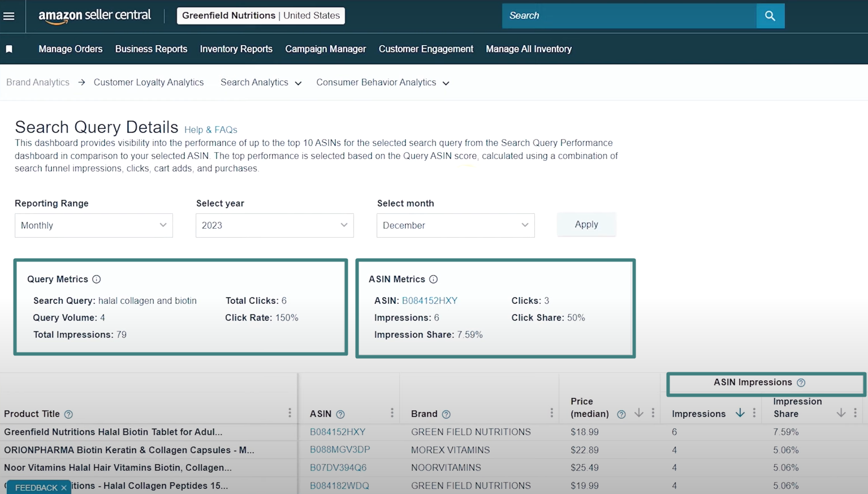
Task: Click the $22.89 price cell
Action: pyautogui.click(x=585, y=450)
